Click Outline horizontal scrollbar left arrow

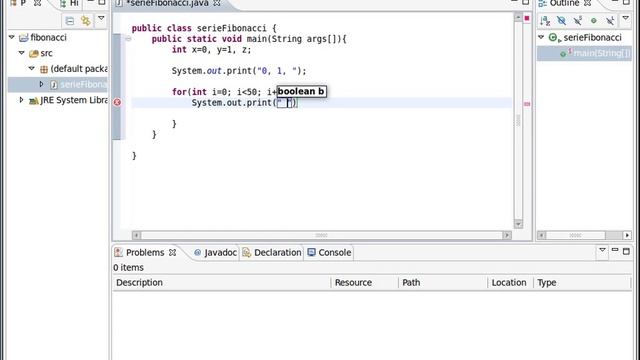(x=541, y=235)
